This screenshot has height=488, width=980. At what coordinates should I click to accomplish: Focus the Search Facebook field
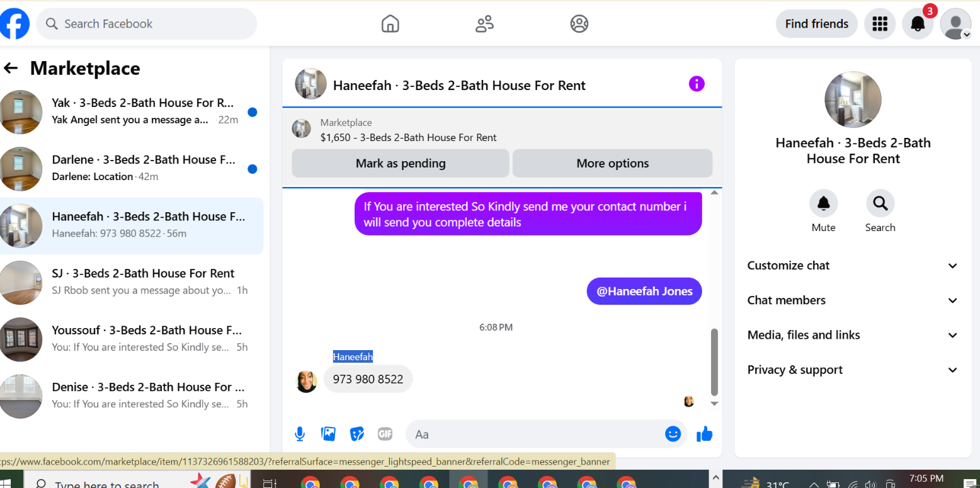tap(147, 24)
